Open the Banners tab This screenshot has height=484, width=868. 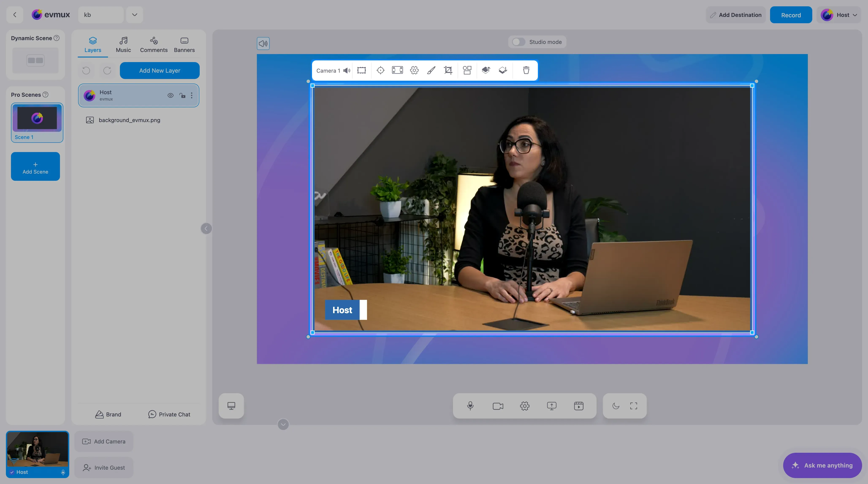pos(184,45)
